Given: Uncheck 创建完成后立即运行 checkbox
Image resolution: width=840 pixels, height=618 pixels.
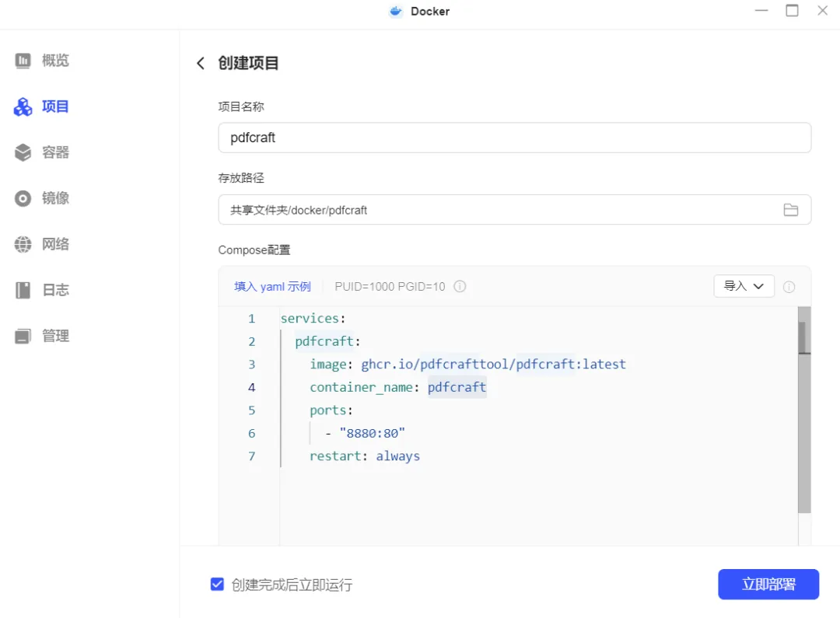Looking at the screenshot, I should tap(217, 585).
